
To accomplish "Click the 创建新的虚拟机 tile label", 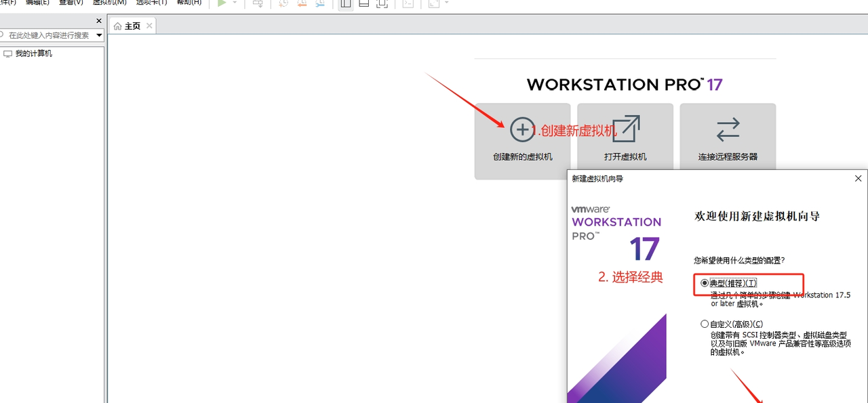I will click(522, 156).
